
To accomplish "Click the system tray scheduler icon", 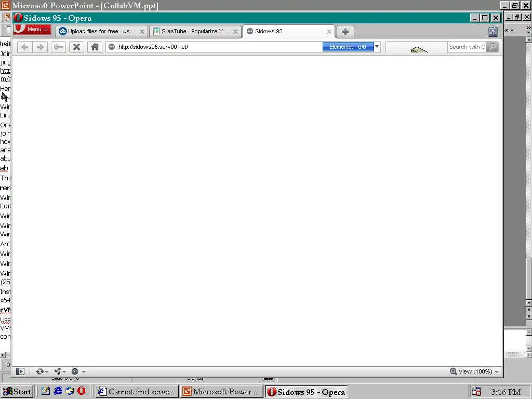I will coord(477,392).
